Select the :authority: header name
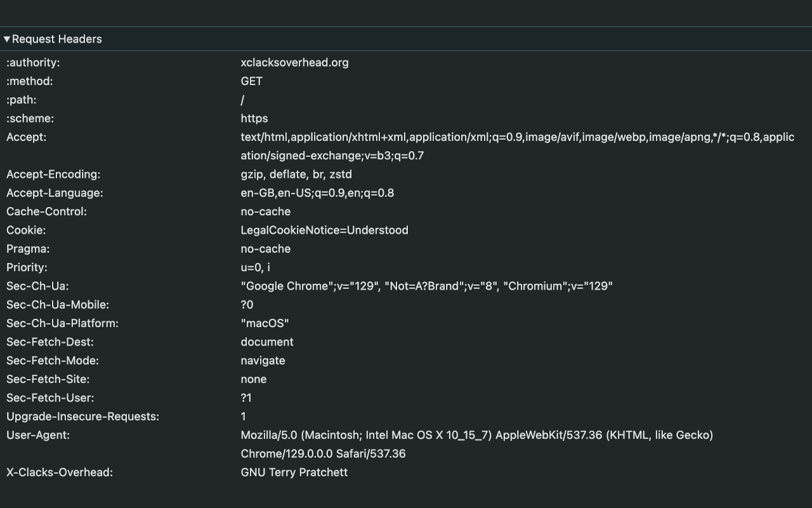The width and height of the screenshot is (812, 508). pos(33,62)
